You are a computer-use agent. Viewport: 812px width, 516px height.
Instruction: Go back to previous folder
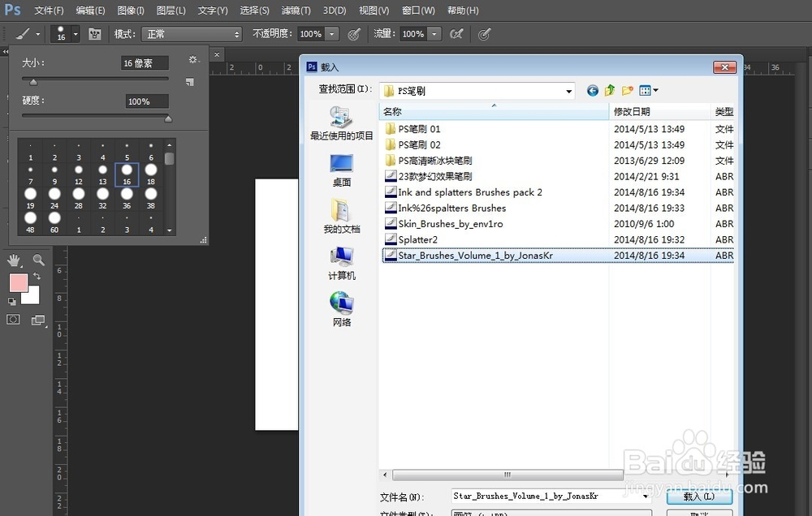(x=593, y=91)
